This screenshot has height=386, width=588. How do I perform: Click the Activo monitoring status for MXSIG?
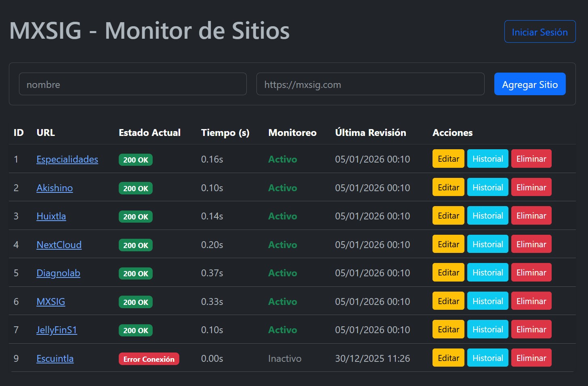tap(282, 301)
